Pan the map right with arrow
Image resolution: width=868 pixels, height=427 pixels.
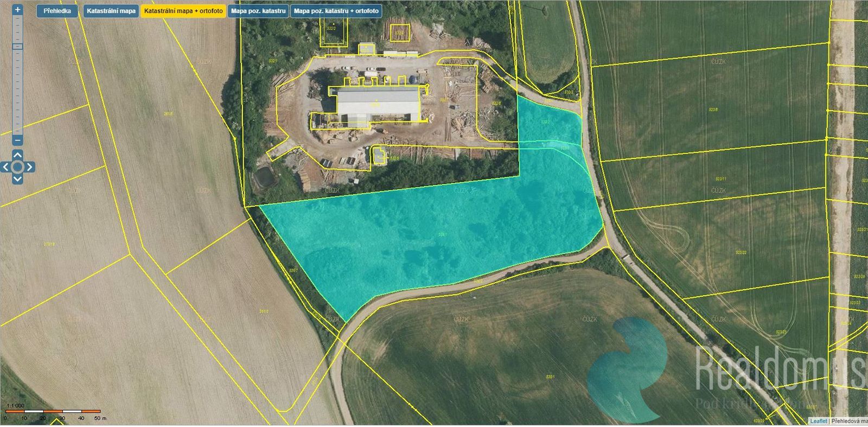29,167
